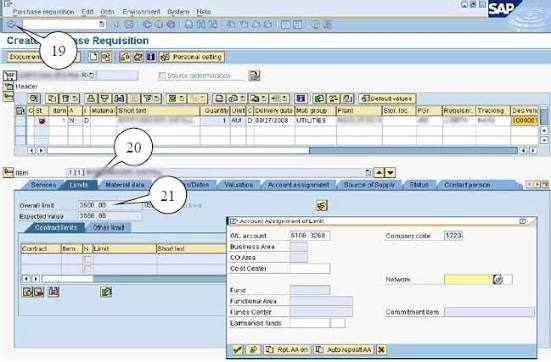551x362 pixels.
Task: Click the green Enter checkmark in top toolbar
Action: coord(12,24)
